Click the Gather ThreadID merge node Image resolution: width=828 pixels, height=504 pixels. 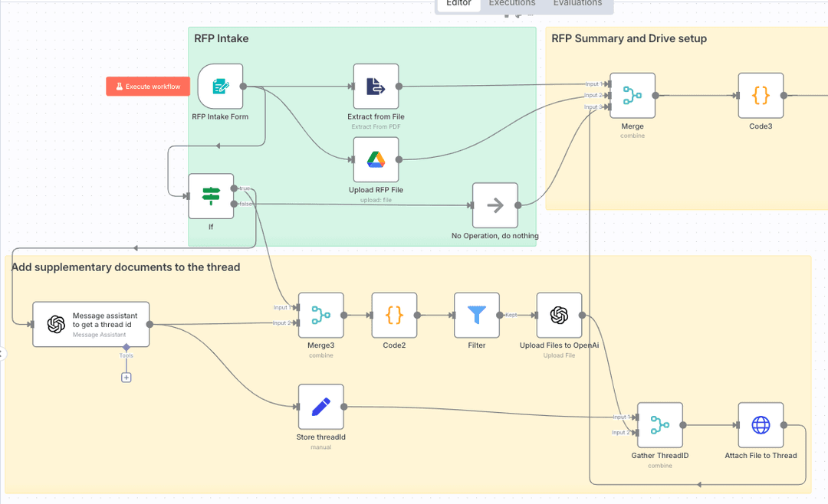coord(659,425)
